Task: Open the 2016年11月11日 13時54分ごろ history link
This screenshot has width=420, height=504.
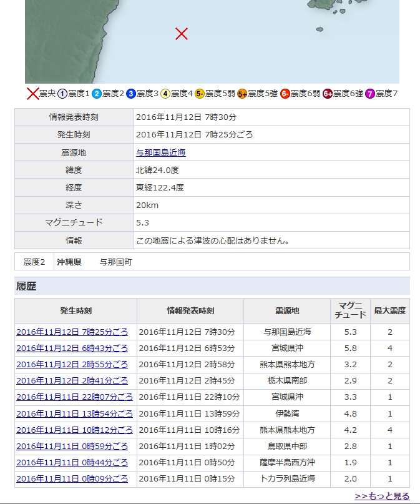Action: tap(74, 413)
